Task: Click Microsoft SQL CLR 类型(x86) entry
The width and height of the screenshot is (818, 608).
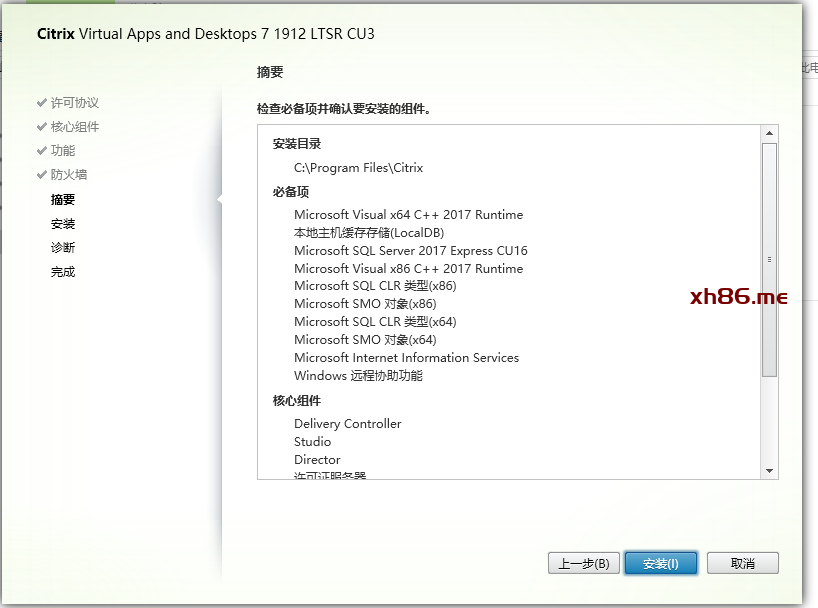Action: [x=375, y=286]
